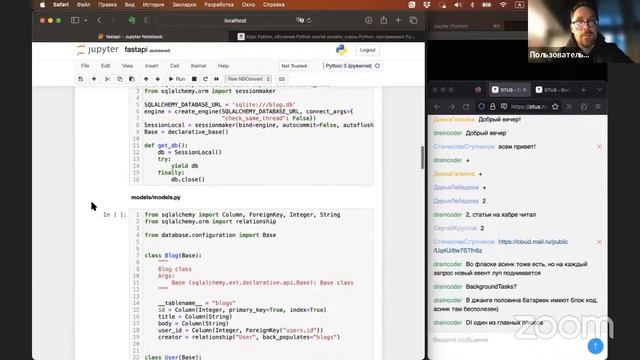Open the Jupyter Insert menu
The height and width of the screenshot is (360, 640).
[151, 66]
